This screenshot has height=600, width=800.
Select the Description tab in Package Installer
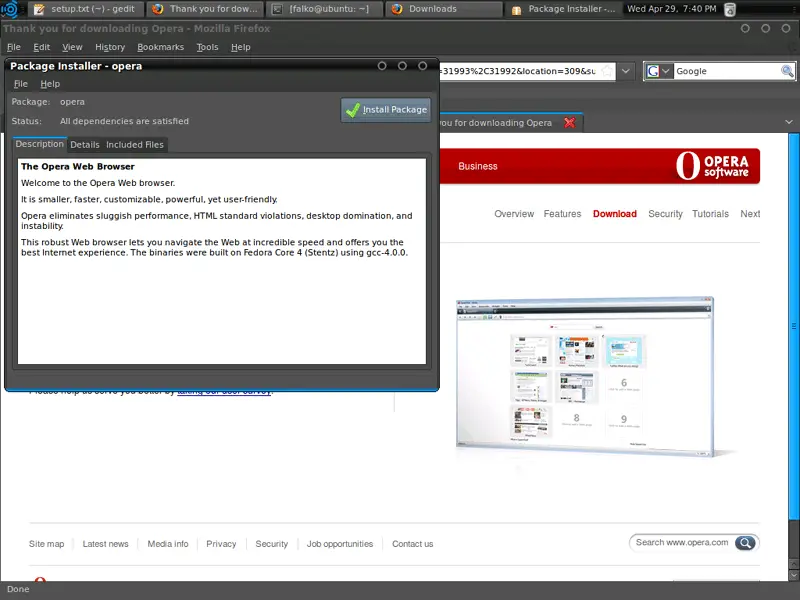[x=39, y=144]
